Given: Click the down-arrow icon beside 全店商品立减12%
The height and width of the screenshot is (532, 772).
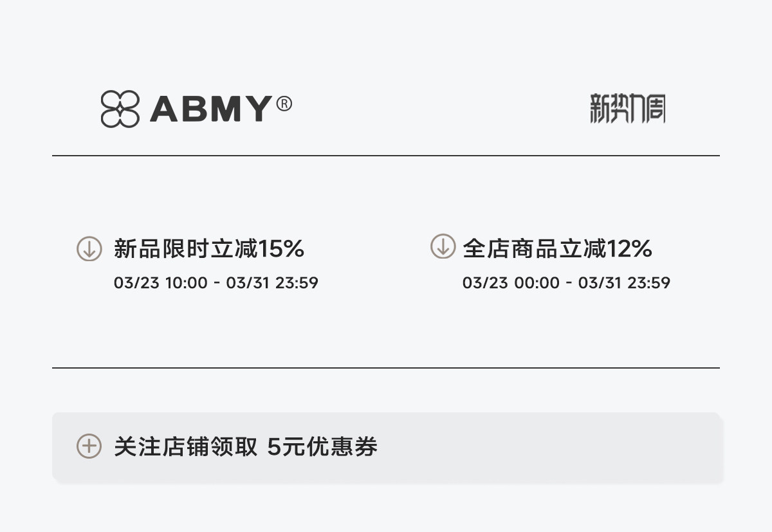Looking at the screenshot, I should [443, 246].
